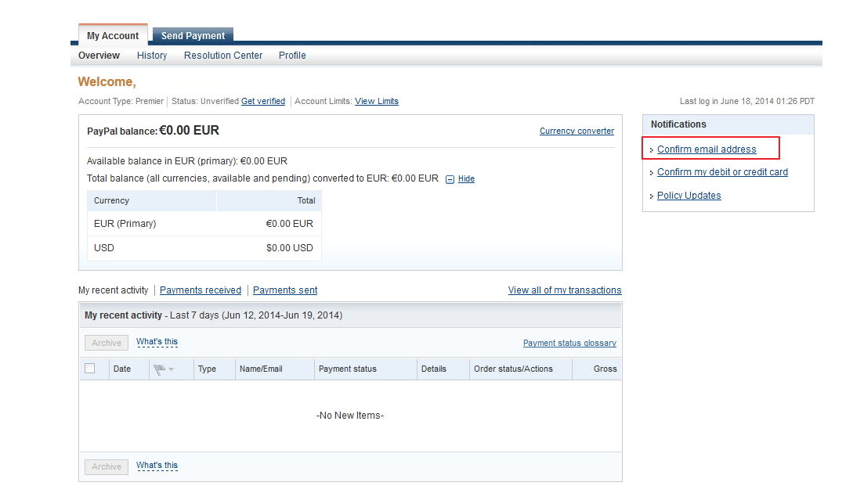Open Policy Updates notification
The width and height of the screenshot is (853, 504).
[x=689, y=196]
